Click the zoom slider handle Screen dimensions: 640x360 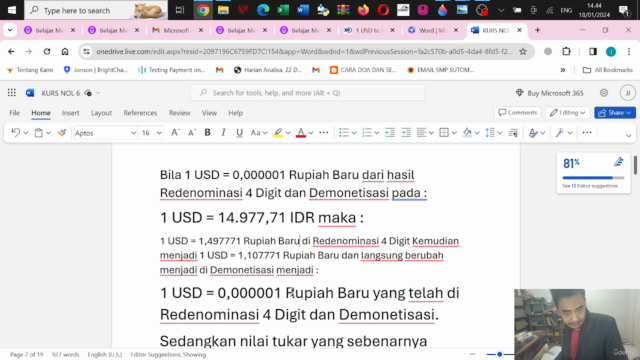click(499, 354)
